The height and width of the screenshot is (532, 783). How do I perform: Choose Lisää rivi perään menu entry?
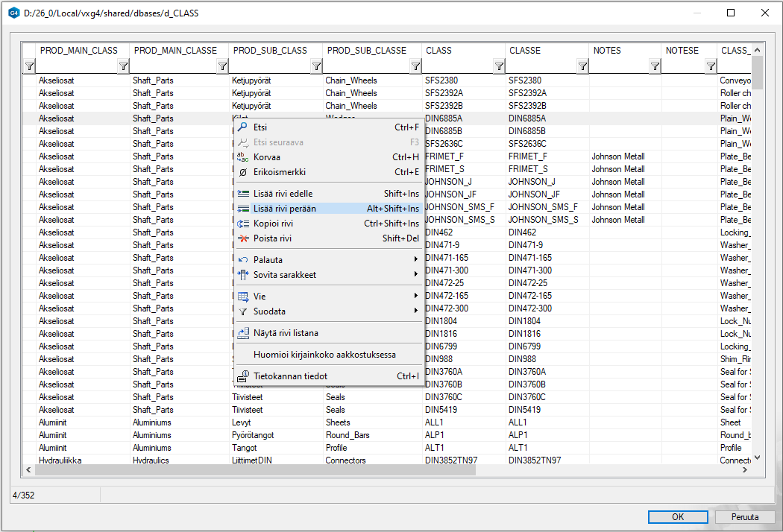[285, 209]
